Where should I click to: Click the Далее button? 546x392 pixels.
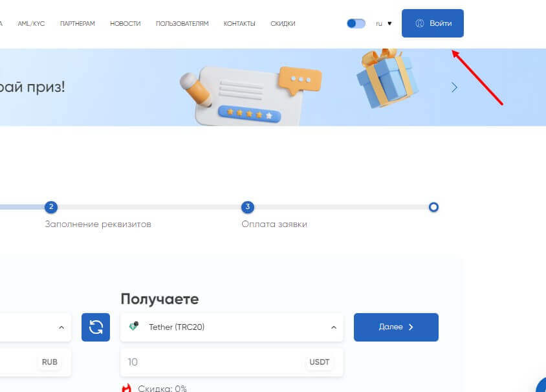pyautogui.click(x=396, y=327)
